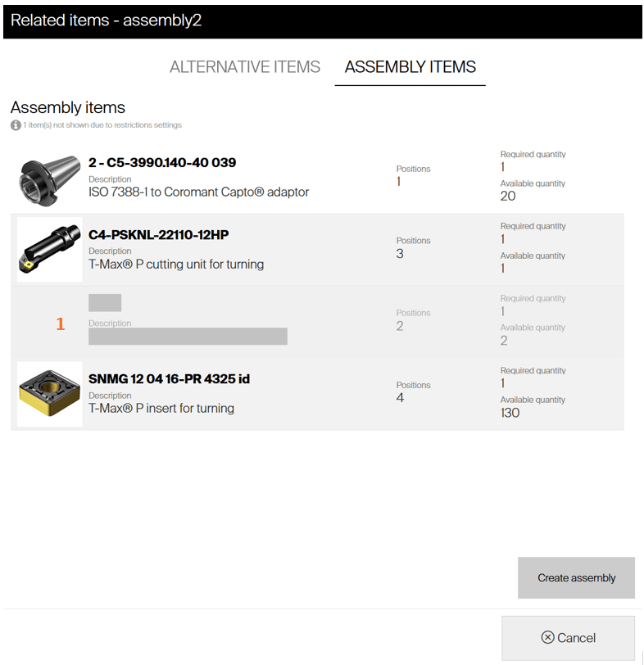Screen dimensions: 644x665
Task: Click available quantity 130 for SNMG insert
Action: 510,413
